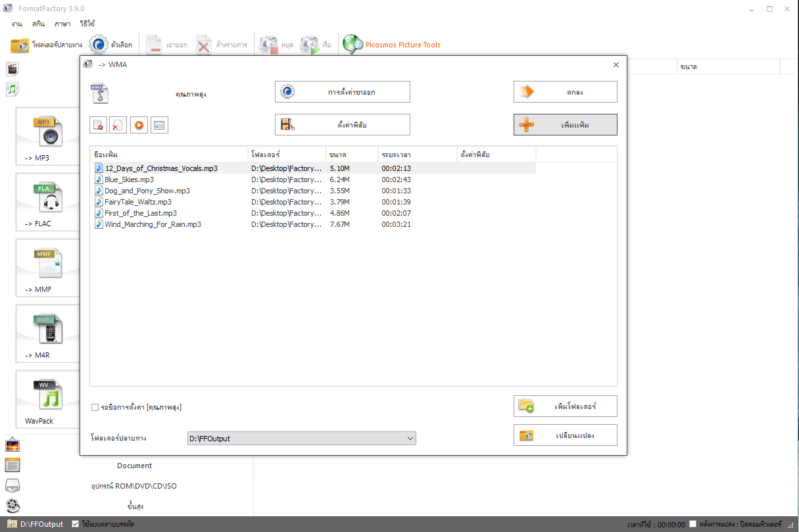Open Picosmos Picture Tools
This screenshot has width=799, height=532.
click(392, 45)
